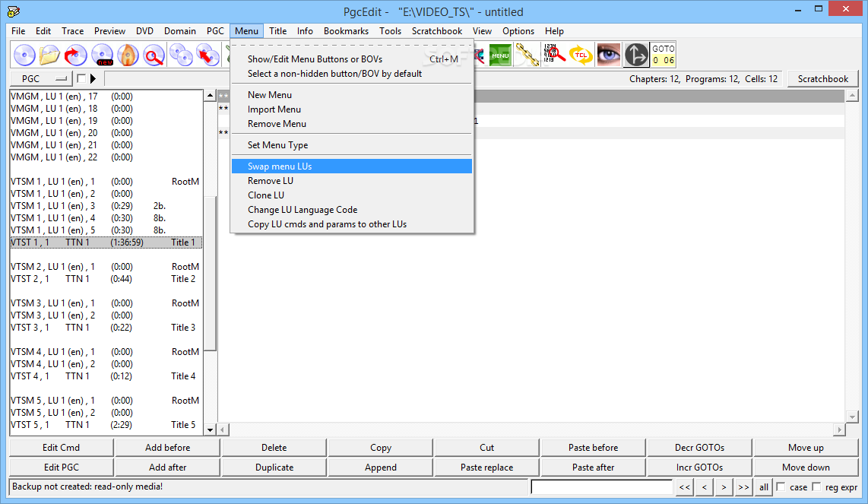Click the two discs compare icon
Screen dimensions: 868x504
[x=180, y=55]
